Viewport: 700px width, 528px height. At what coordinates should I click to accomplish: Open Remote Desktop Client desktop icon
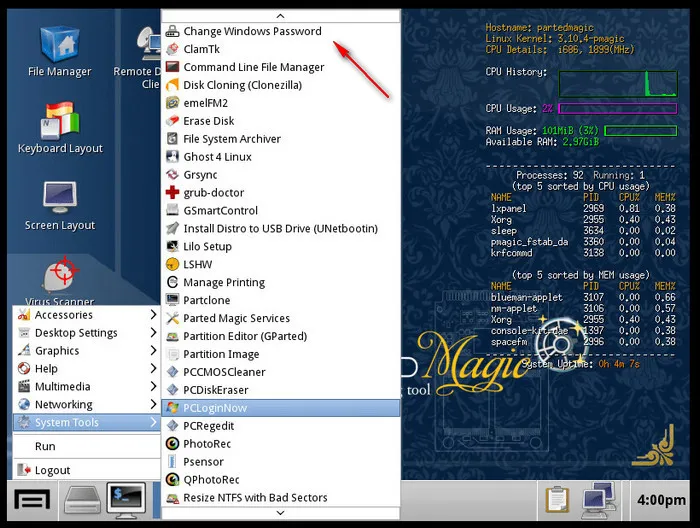tap(138, 58)
